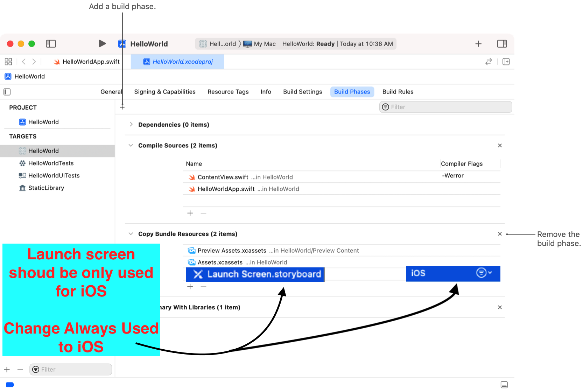Select the Build Phases tab
The height and width of the screenshot is (392, 583).
point(352,92)
